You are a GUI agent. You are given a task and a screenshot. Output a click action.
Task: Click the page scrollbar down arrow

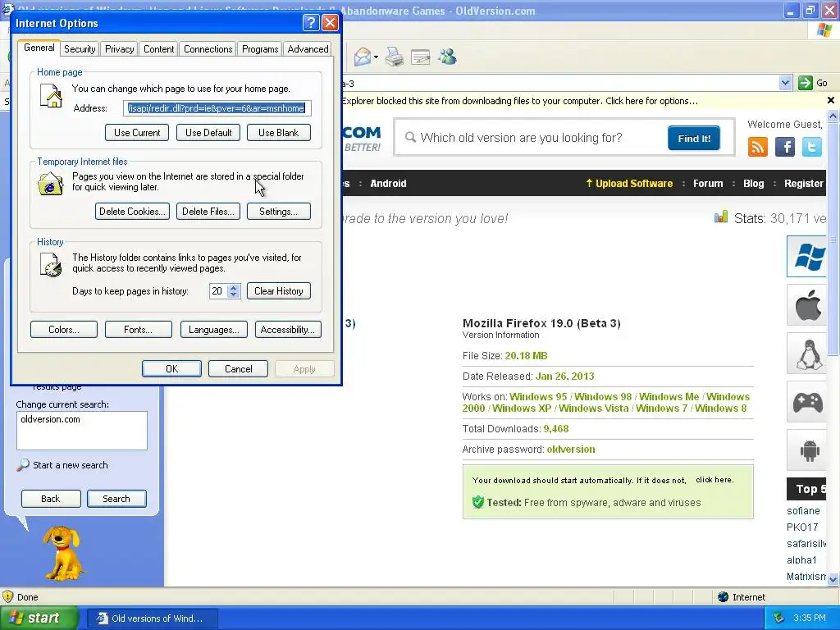[833, 579]
